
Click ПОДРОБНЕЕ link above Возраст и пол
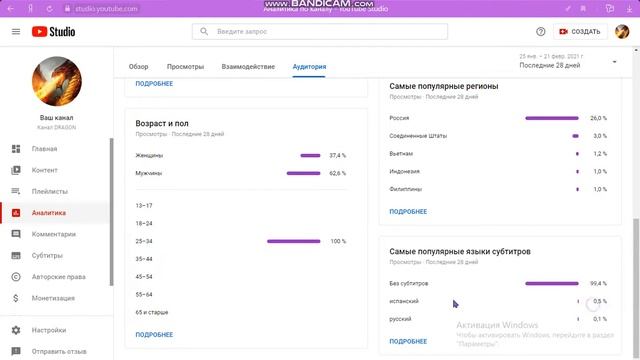point(154,83)
